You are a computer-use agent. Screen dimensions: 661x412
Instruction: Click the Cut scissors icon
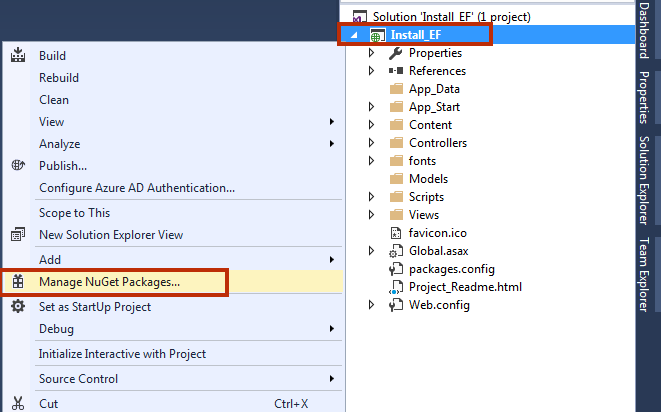pos(18,404)
